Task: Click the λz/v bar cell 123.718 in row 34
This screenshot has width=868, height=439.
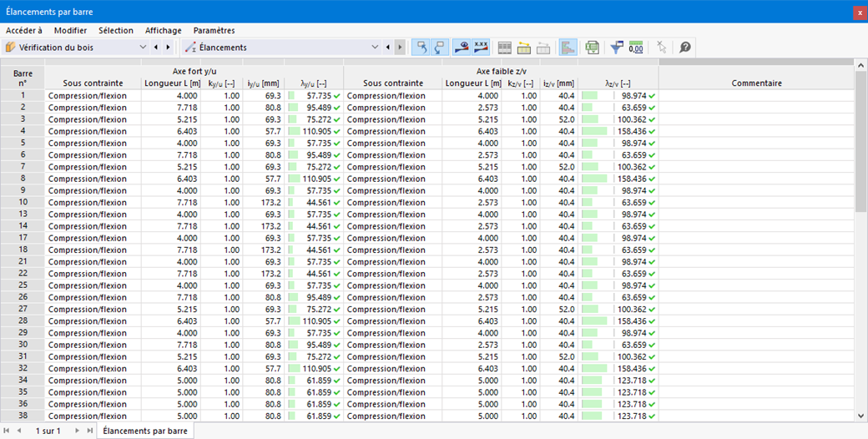Action: [618, 381]
